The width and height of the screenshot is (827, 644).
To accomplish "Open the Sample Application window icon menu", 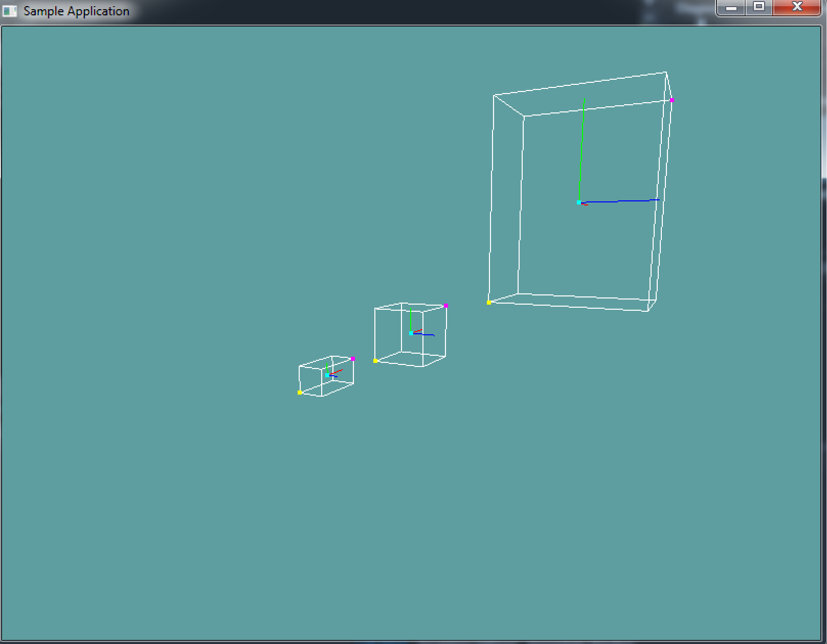I will pyautogui.click(x=9, y=11).
